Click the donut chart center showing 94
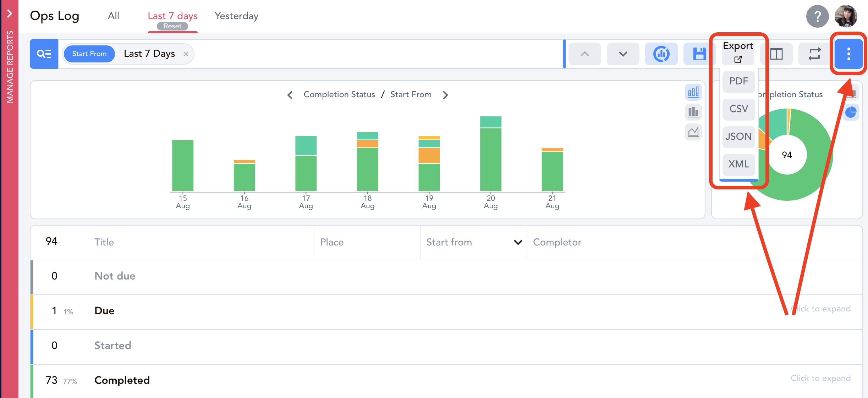868x398 pixels. pos(787,155)
